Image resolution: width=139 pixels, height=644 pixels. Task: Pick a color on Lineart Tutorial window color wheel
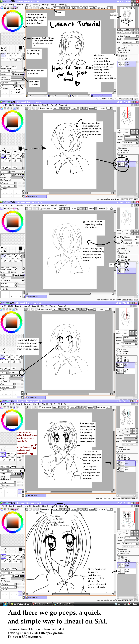pos(12,21)
